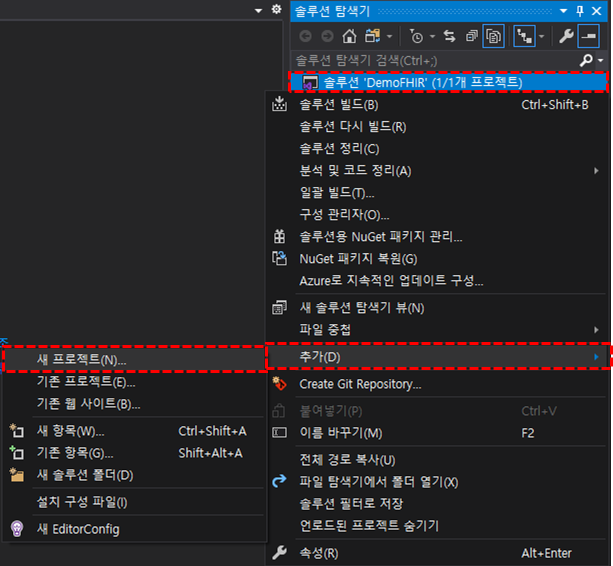
Task: Toggle the Show All Files button
Action: point(493,36)
